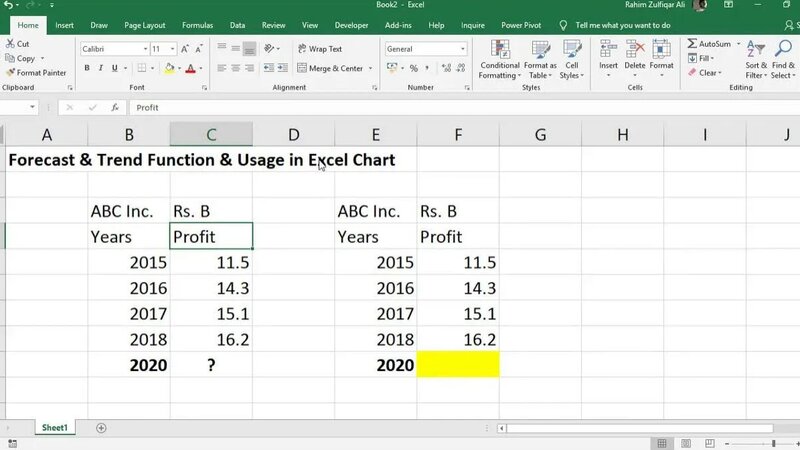800x450 pixels.
Task: Toggle Bold formatting
Action: tap(87, 68)
